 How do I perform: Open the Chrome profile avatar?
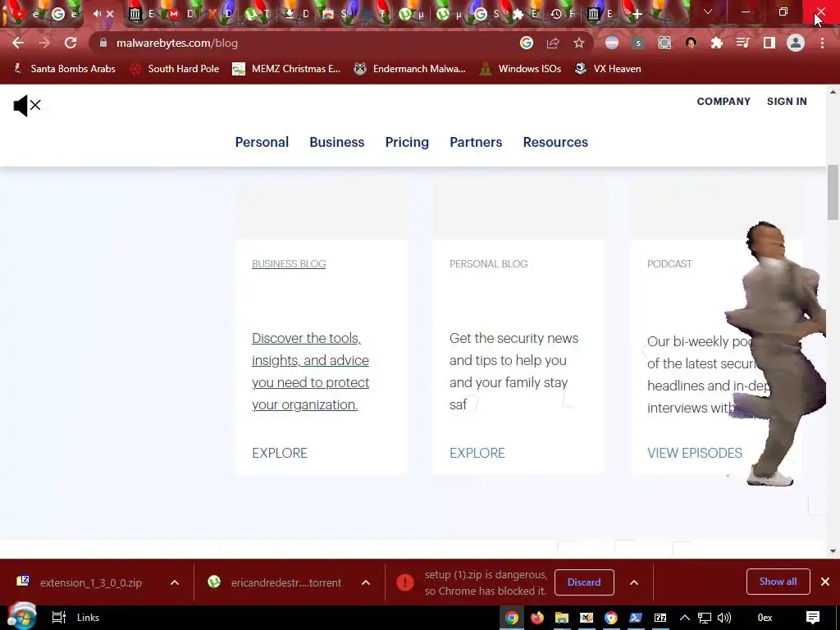pos(796,43)
